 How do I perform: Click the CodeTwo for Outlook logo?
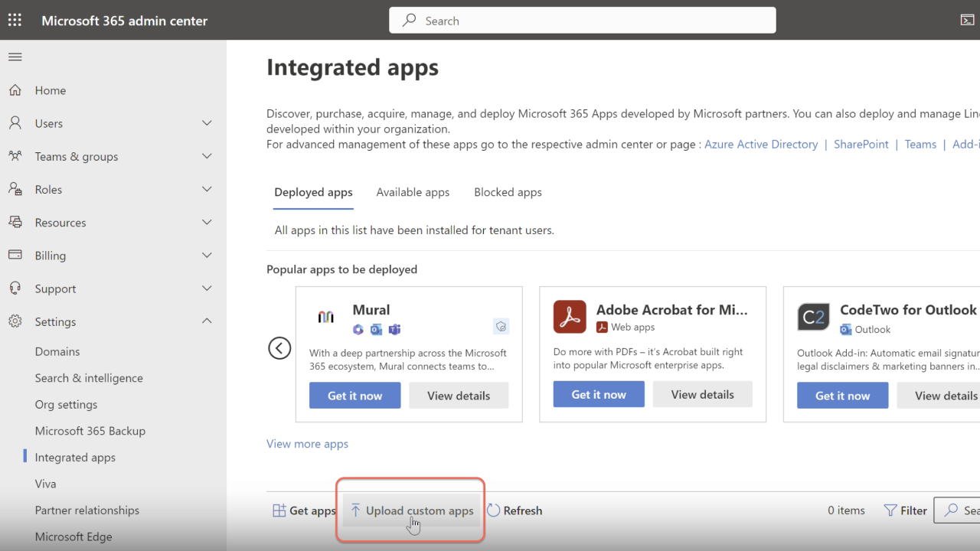pos(813,317)
